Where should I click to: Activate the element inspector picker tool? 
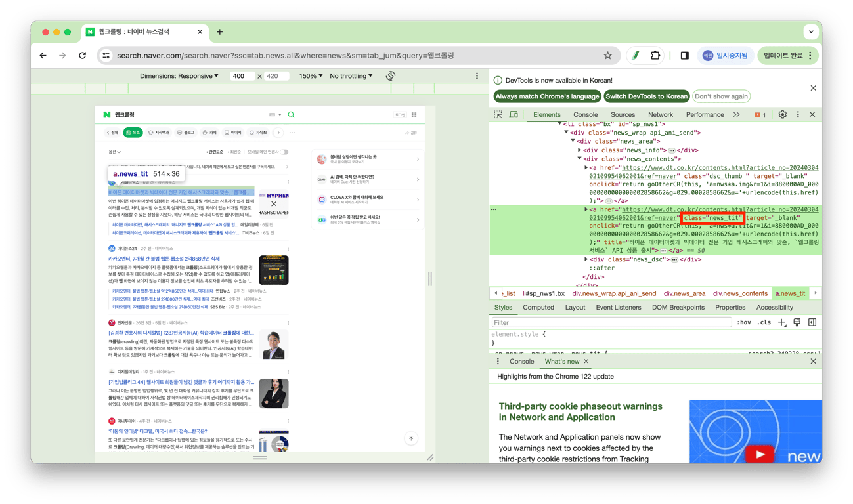pos(498,115)
